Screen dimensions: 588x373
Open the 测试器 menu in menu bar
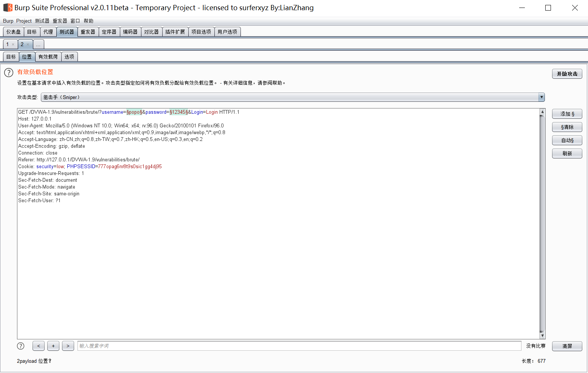[42, 21]
